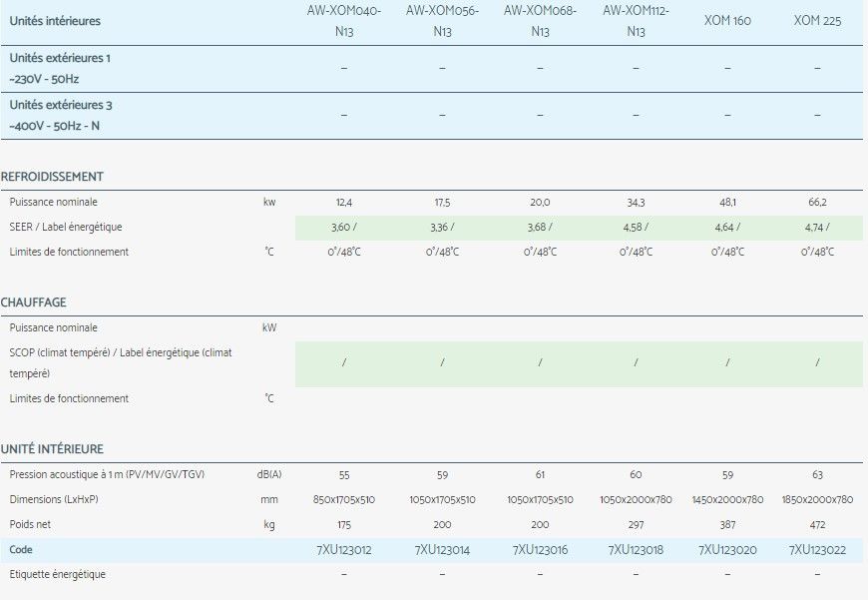868x600 pixels.
Task: Click the XOM 225 column header
Action: pos(817,21)
